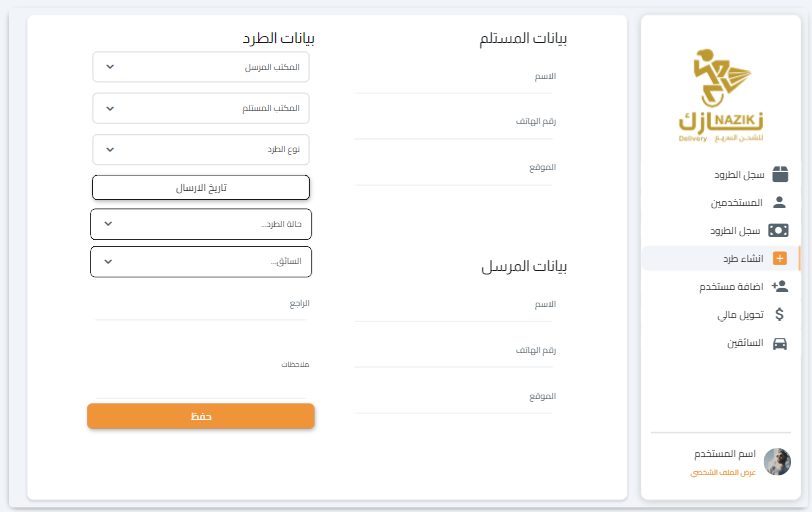Click the orange plus icon for انشاء طرد
Screen dimensions: 812x512
(780, 258)
